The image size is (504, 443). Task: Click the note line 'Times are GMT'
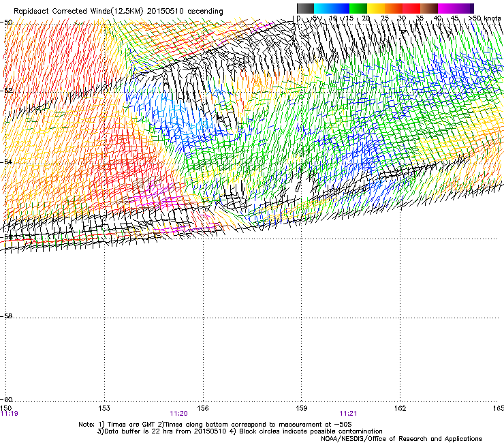tap(131, 425)
